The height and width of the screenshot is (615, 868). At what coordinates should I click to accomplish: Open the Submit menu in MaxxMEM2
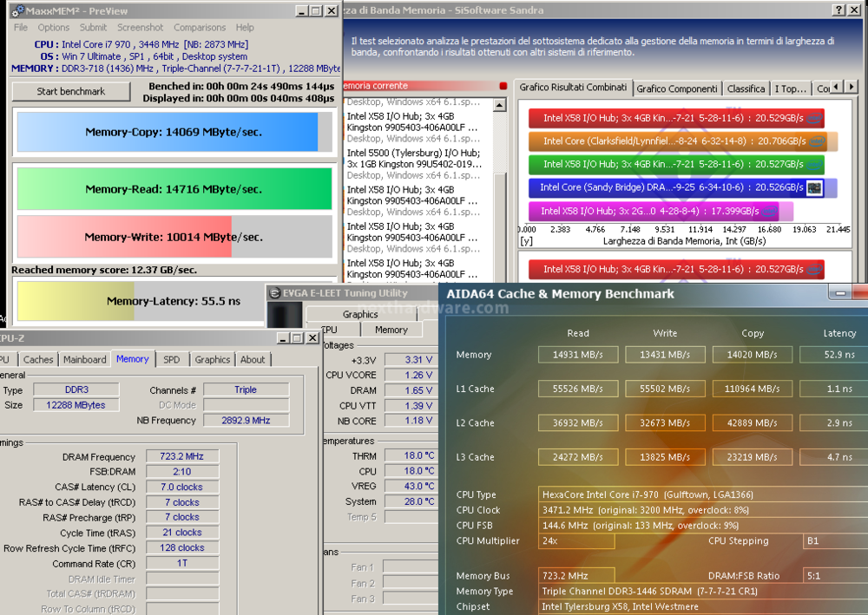(x=93, y=27)
